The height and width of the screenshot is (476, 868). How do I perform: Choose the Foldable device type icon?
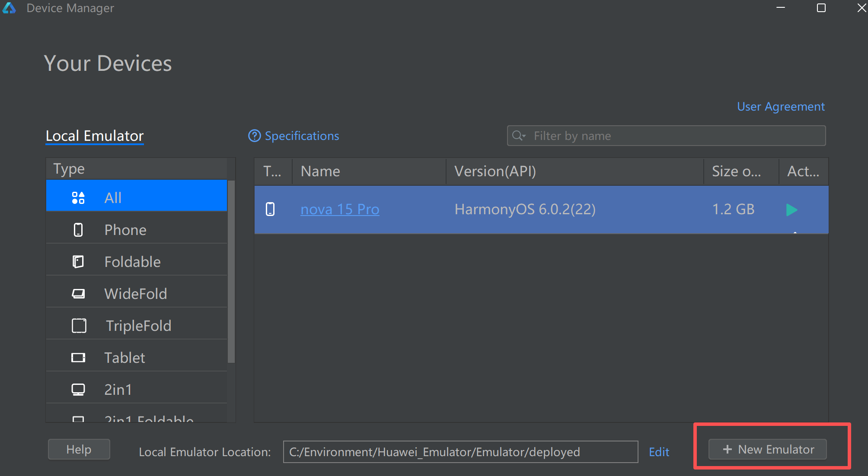tap(78, 262)
